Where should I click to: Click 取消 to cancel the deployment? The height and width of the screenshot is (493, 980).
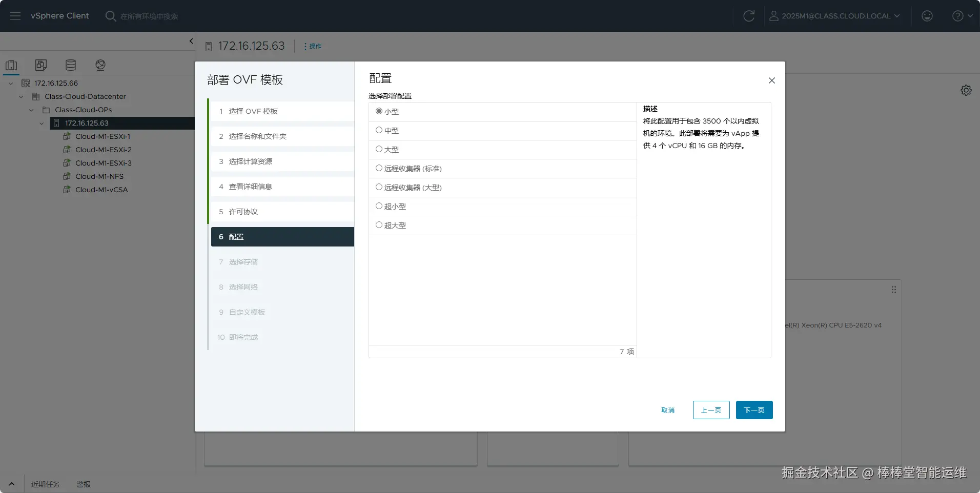668,410
